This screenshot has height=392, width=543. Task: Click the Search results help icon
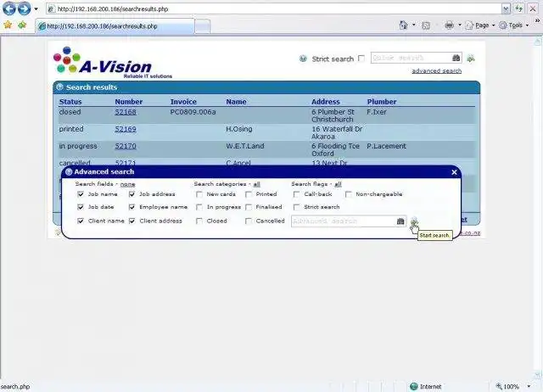59,87
